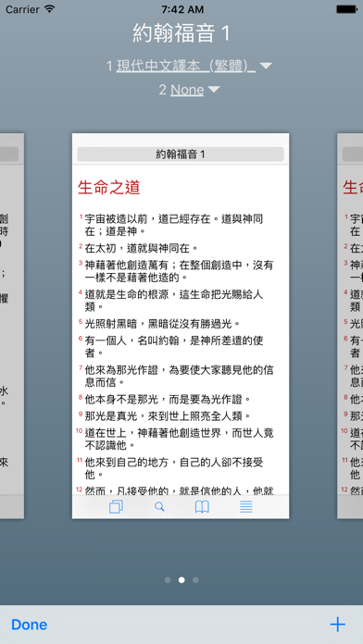Click the arrow beside None
This screenshot has width=363, height=644.
tap(214, 89)
